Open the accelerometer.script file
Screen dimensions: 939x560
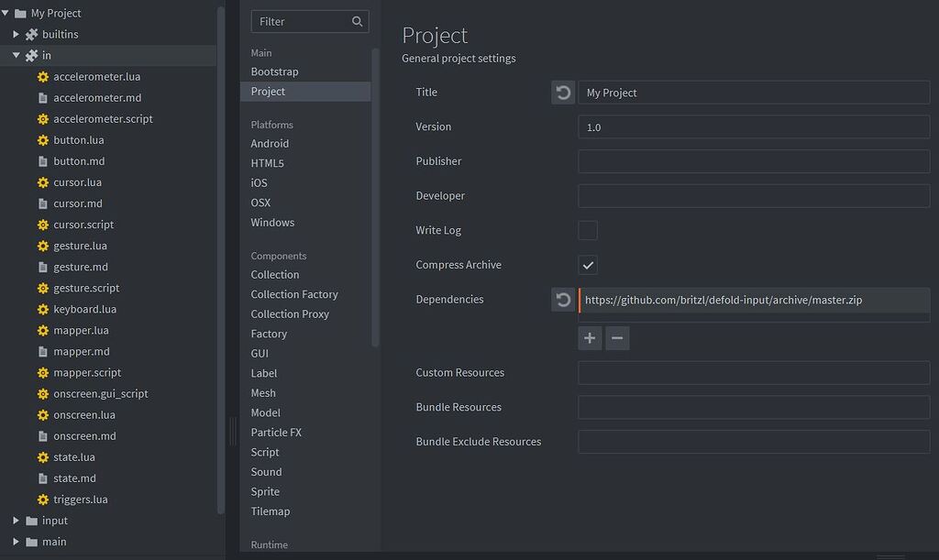click(101, 118)
